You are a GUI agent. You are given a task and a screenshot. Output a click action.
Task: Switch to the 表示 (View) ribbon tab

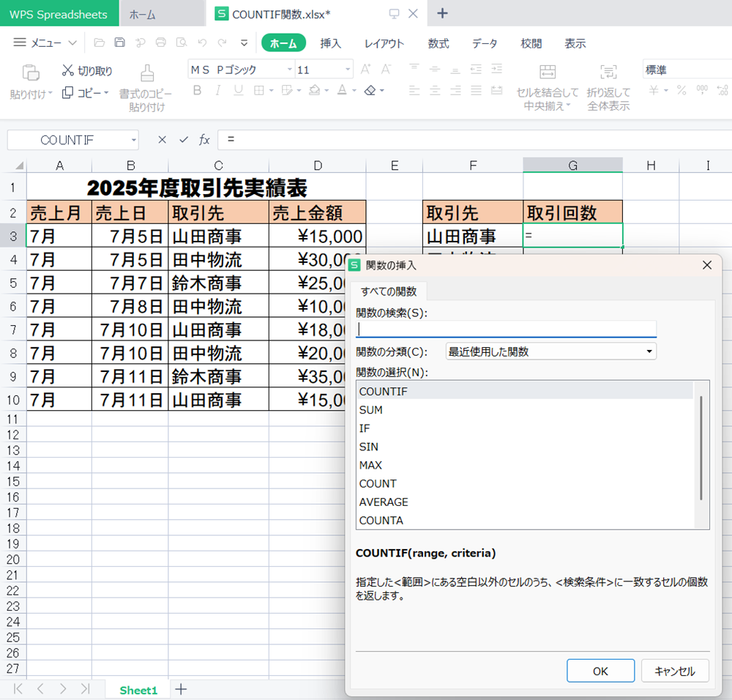(575, 43)
